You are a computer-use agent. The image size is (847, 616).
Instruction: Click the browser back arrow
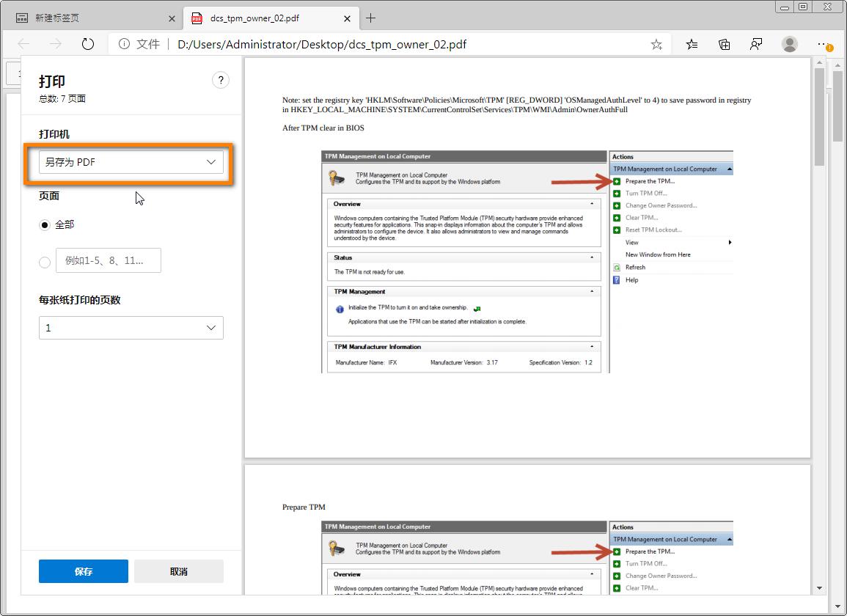[x=23, y=44]
